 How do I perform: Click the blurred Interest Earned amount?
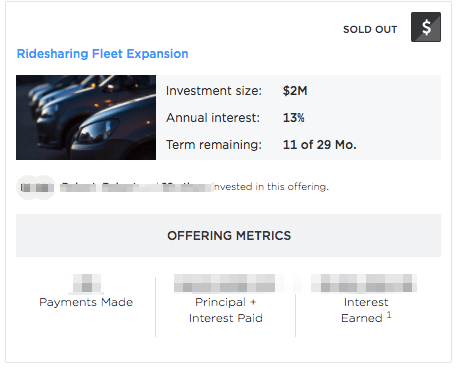(364, 283)
